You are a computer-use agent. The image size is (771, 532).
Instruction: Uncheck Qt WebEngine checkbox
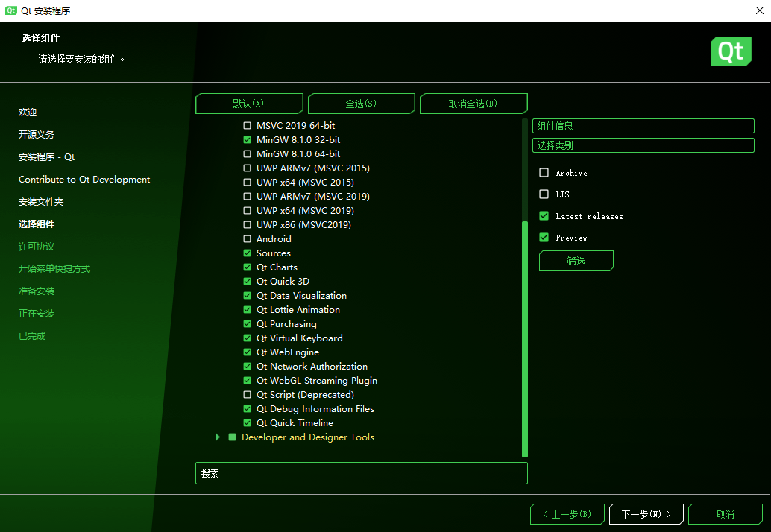pos(248,352)
